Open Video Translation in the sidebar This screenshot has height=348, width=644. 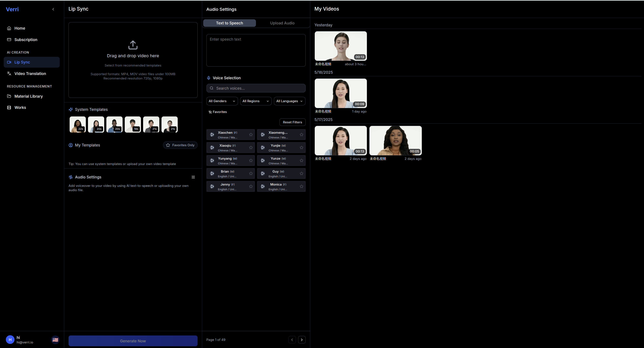point(30,74)
